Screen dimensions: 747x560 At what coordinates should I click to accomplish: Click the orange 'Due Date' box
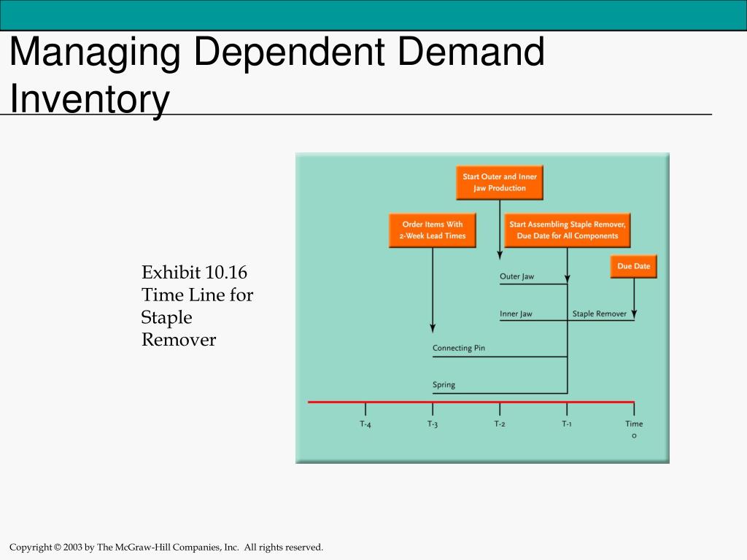click(634, 266)
